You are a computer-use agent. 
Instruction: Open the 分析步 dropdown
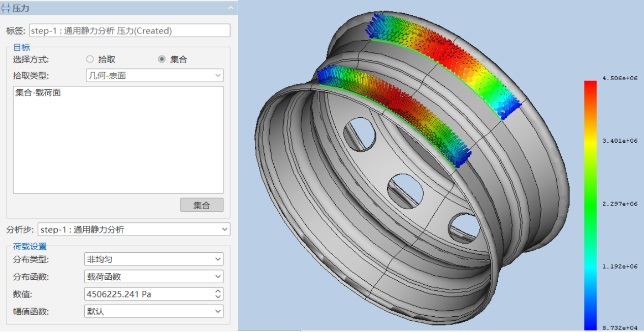coord(134,229)
